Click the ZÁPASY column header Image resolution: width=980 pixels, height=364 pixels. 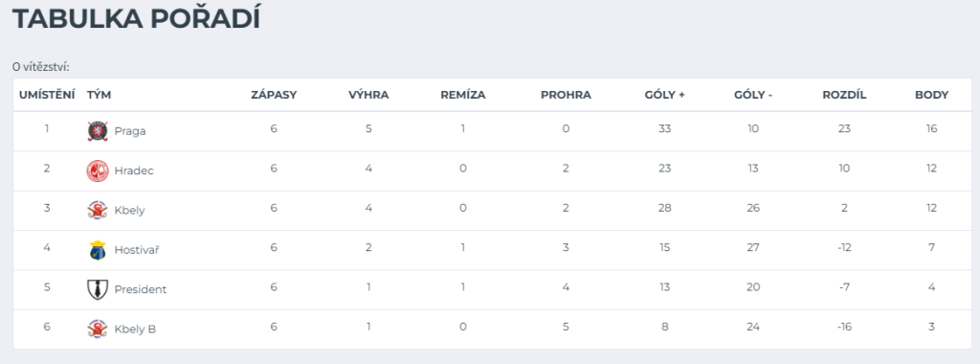(274, 95)
